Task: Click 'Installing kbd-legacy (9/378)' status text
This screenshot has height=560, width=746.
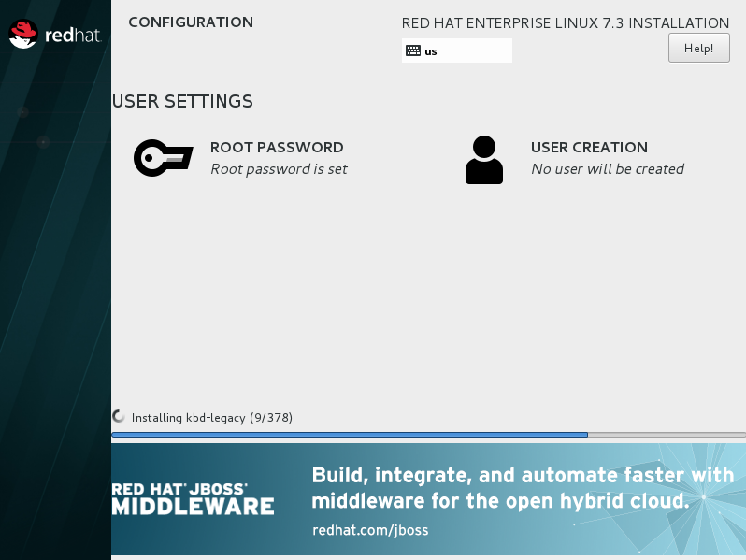Action: pyautogui.click(x=211, y=417)
